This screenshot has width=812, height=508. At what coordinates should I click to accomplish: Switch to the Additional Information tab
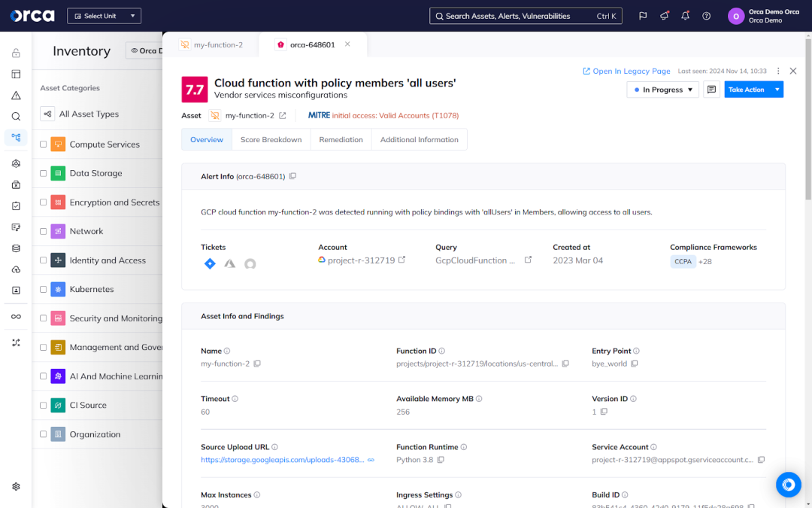[419, 140]
